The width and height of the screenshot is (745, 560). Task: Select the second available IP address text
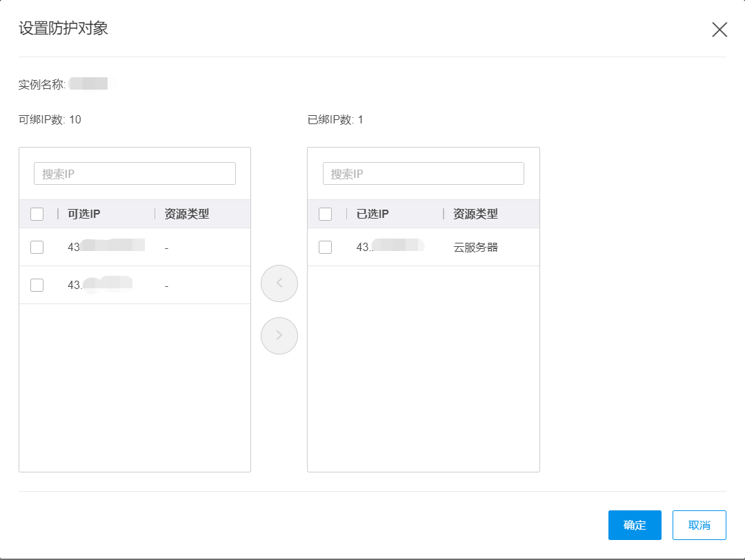click(x=99, y=285)
